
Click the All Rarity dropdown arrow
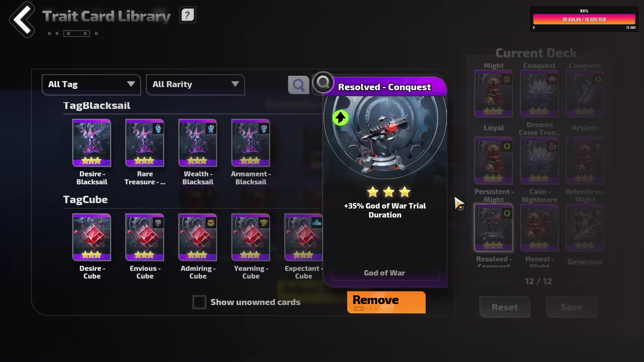(x=235, y=84)
